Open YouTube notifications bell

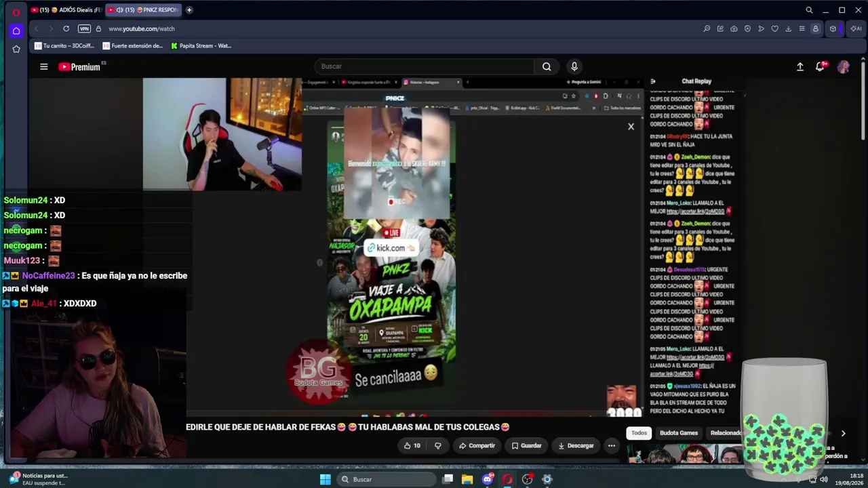(x=821, y=66)
